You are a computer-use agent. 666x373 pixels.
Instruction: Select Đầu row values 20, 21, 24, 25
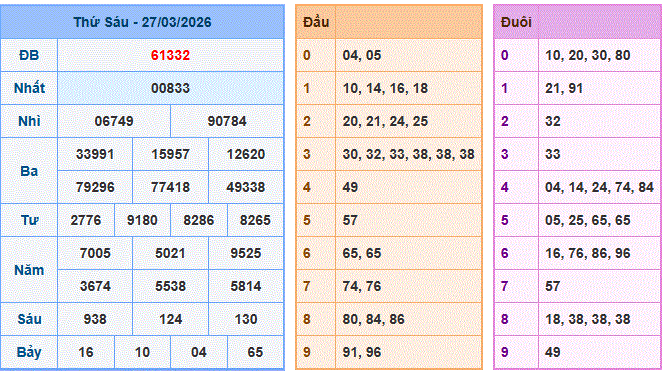[385, 122]
